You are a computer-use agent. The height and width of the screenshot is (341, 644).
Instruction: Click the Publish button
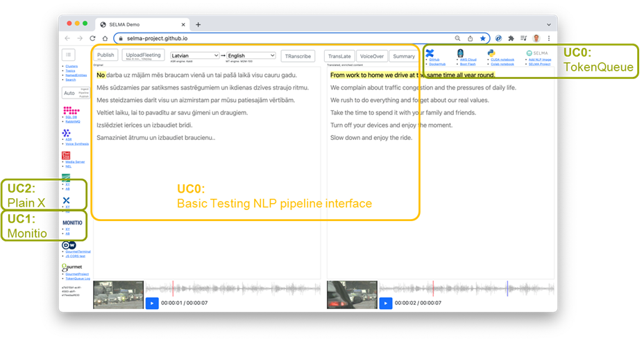(x=105, y=55)
